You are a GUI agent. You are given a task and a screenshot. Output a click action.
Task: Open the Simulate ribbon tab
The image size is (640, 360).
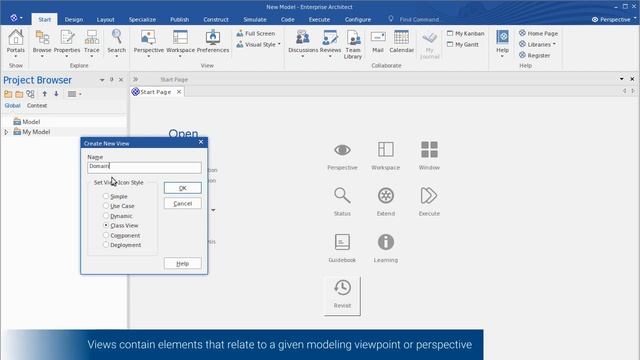tap(255, 19)
